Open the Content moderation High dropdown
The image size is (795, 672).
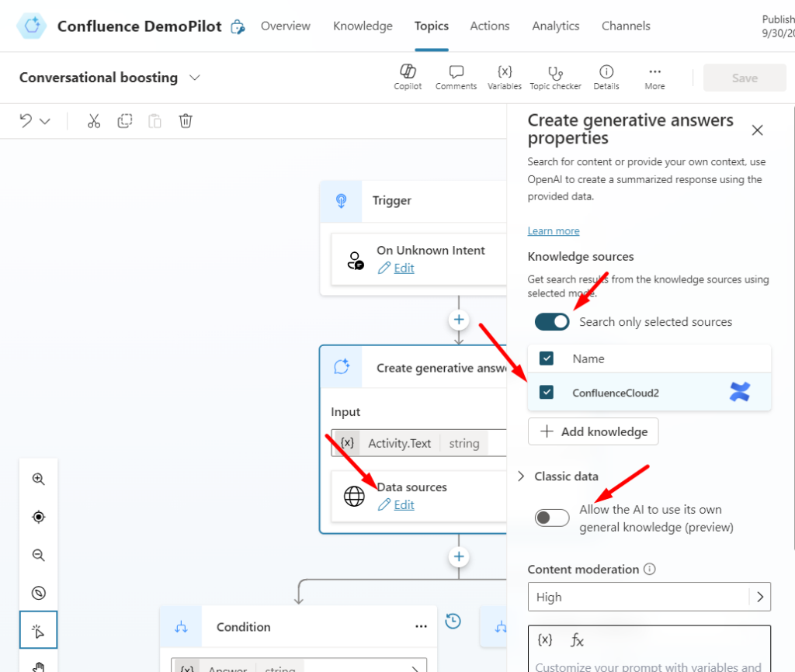coord(649,598)
